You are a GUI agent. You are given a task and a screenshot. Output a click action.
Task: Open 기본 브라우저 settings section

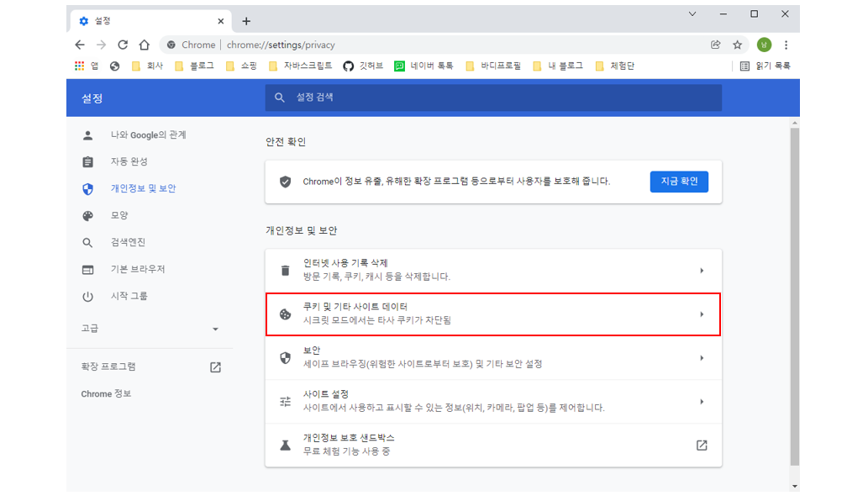click(138, 269)
